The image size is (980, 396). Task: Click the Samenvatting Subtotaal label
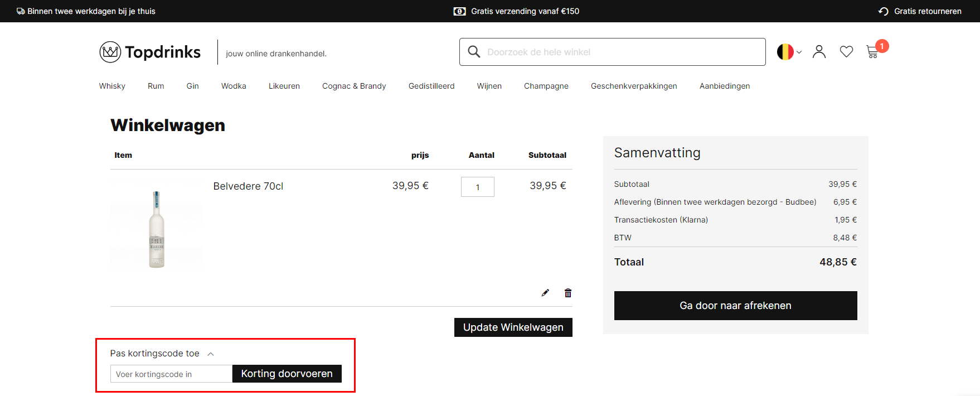click(632, 184)
